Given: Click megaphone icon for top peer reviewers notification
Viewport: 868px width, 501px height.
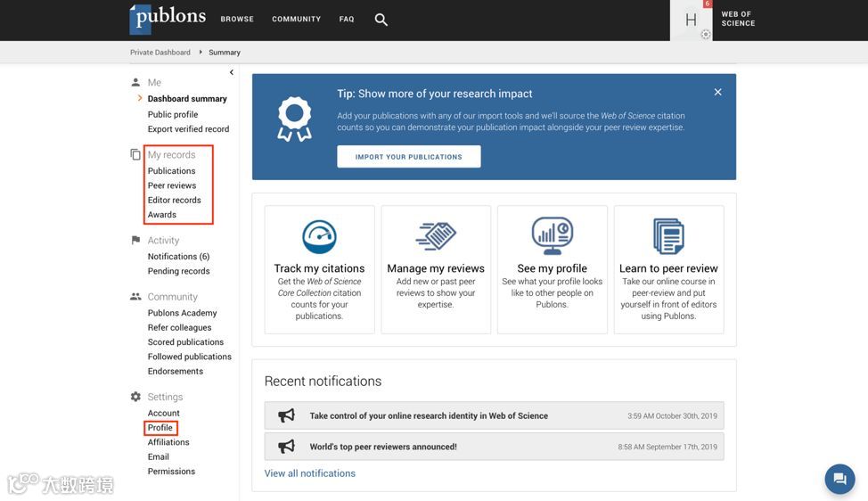Looking at the screenshot, I should (286, 447).
